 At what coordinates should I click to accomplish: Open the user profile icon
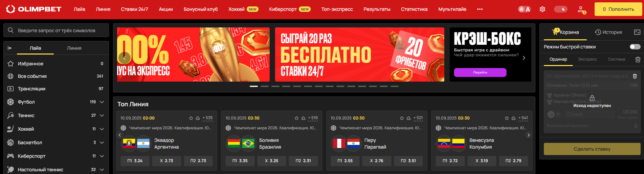pos(581,9)
